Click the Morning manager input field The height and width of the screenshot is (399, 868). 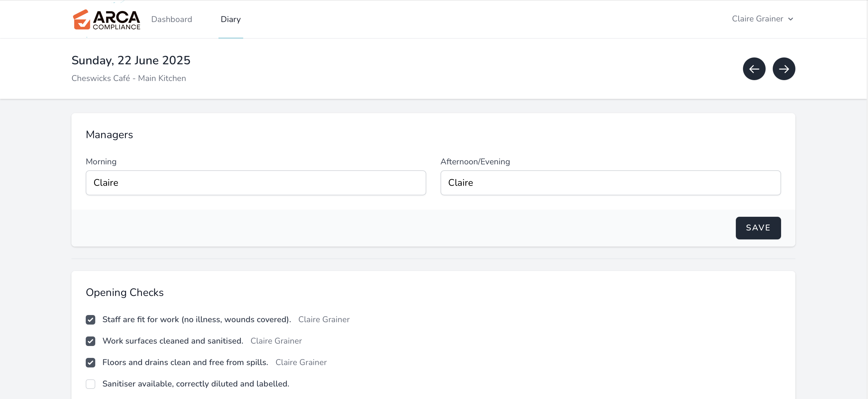click(256, 183)
